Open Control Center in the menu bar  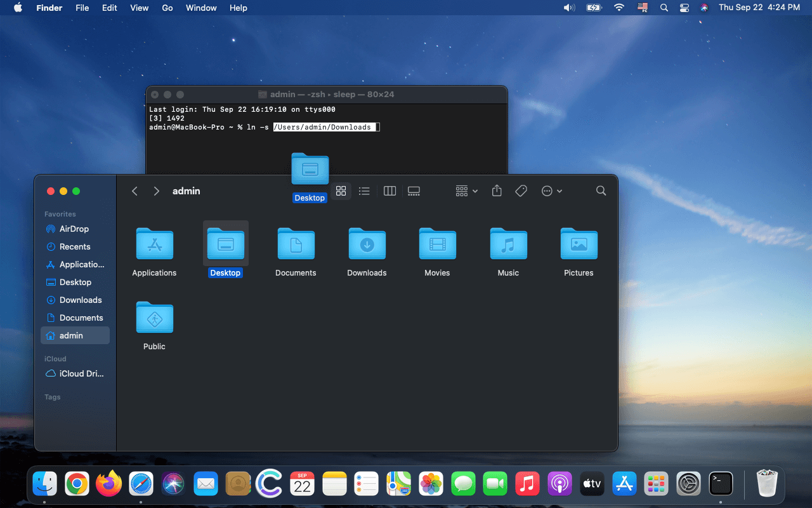point(684,8)
